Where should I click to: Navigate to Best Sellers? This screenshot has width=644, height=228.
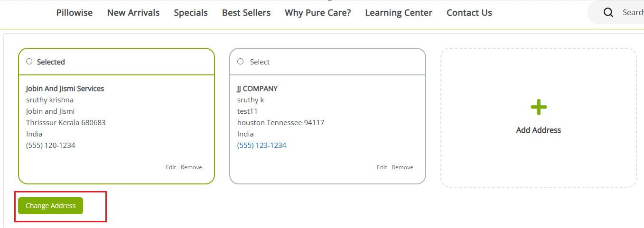click(x=246, y=13)
